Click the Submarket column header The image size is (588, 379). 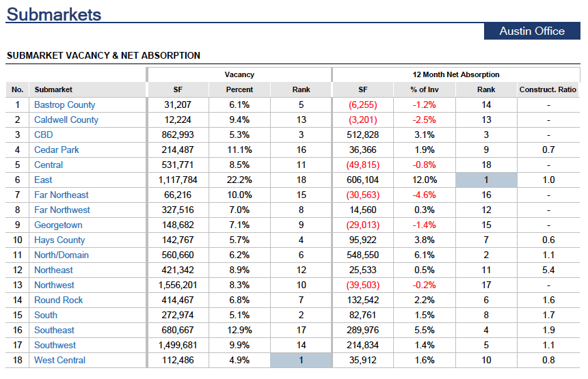tap(53, 89)
